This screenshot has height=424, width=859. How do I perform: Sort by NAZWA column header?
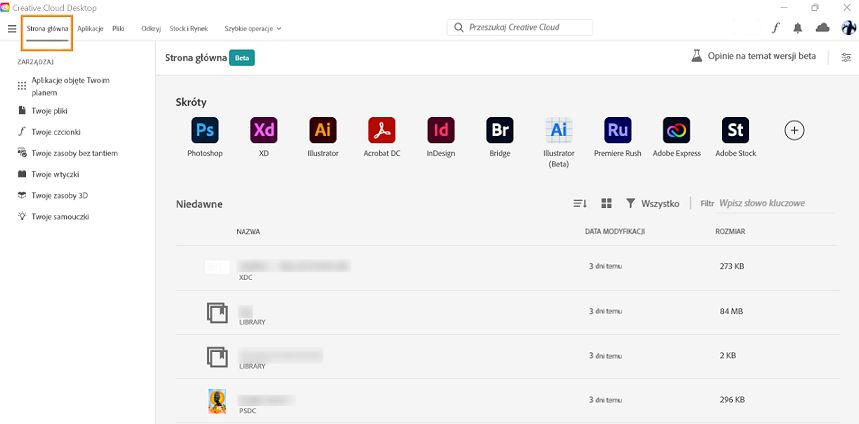tap(248, 232)
